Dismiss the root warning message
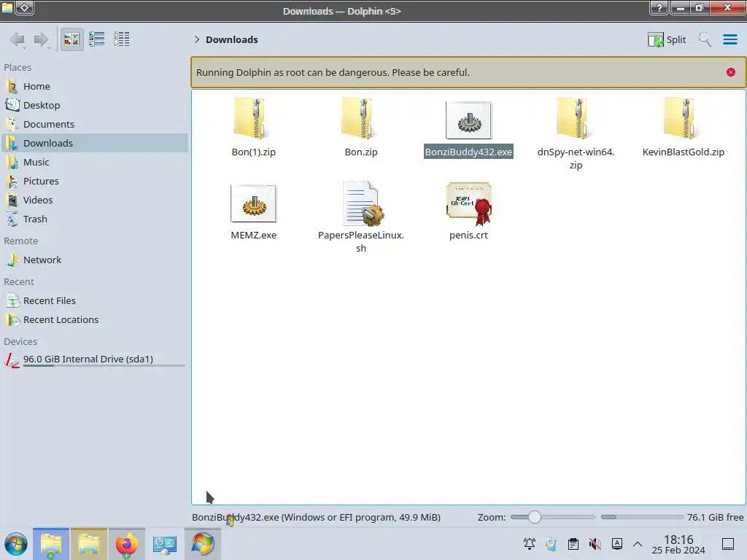The width and height of the screenshot is (747, 560). (730, 72)
